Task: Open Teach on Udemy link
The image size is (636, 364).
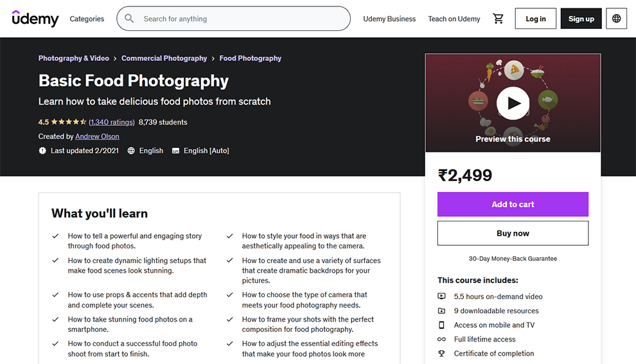Action: 454,19
